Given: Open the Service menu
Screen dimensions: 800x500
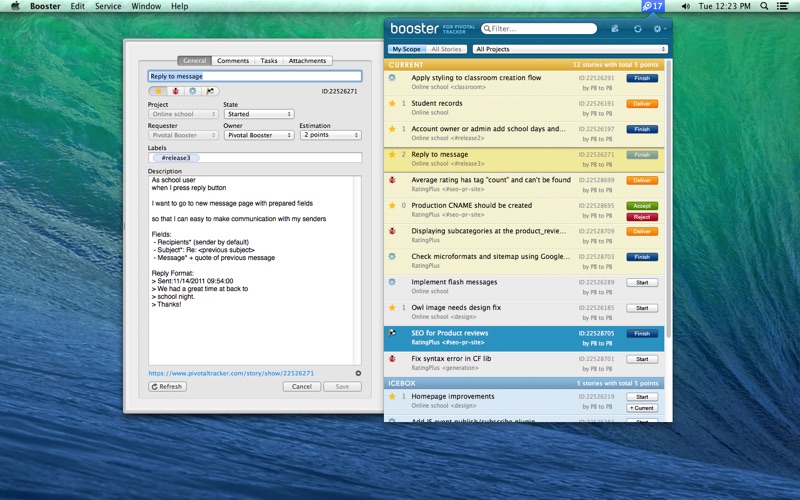Looking at the screenshot, I should click(108, 6).
